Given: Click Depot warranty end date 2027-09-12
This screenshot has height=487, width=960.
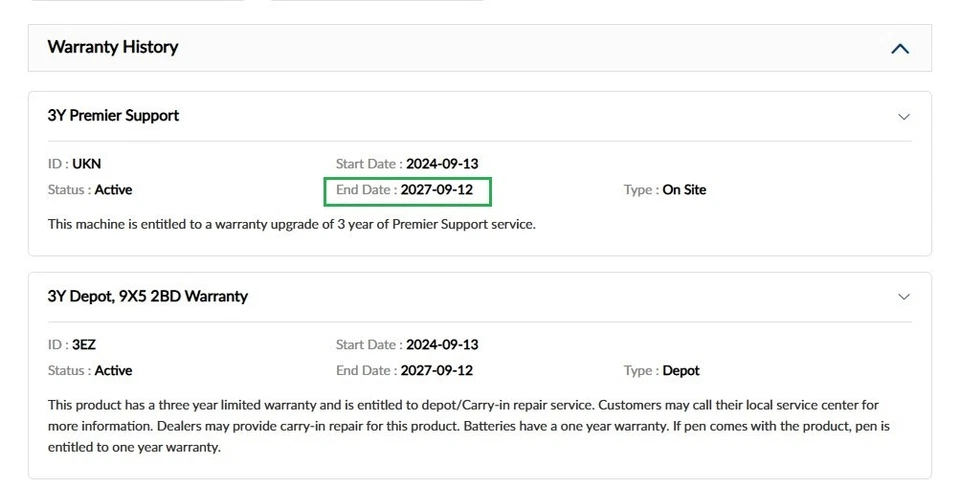Looking at the screenshot, I should point(437,370).
